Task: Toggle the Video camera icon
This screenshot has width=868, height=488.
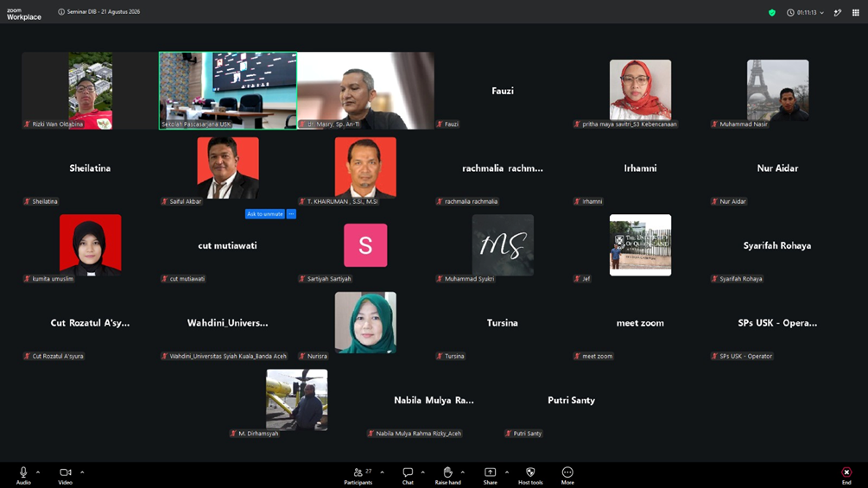Action: 66,472
